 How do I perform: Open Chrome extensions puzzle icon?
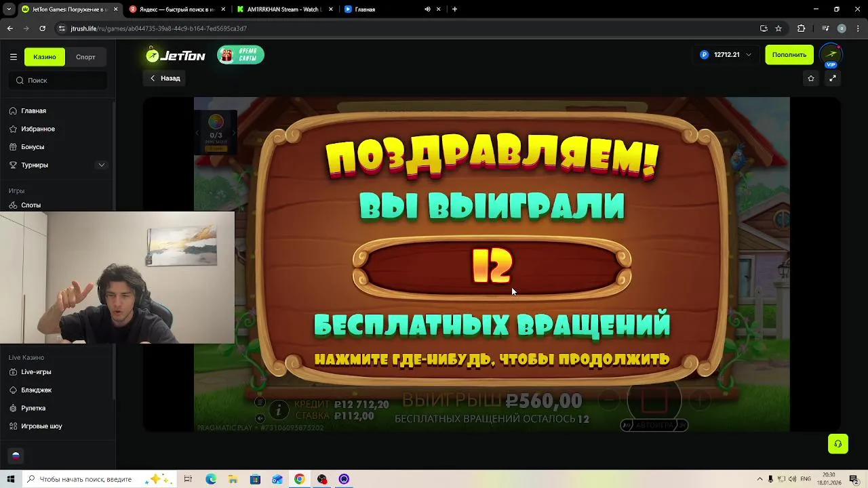click(801, 28)
